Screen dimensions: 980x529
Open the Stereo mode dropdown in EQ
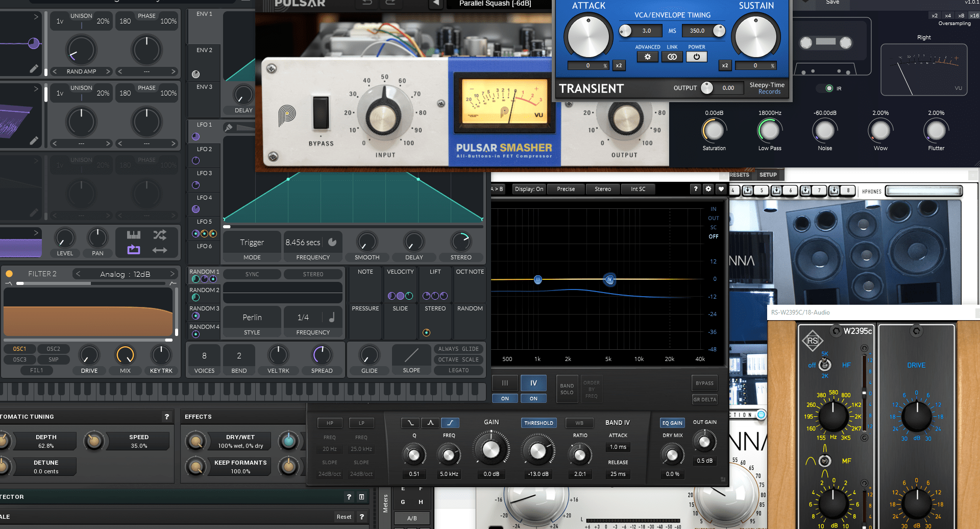pos(603,189)
